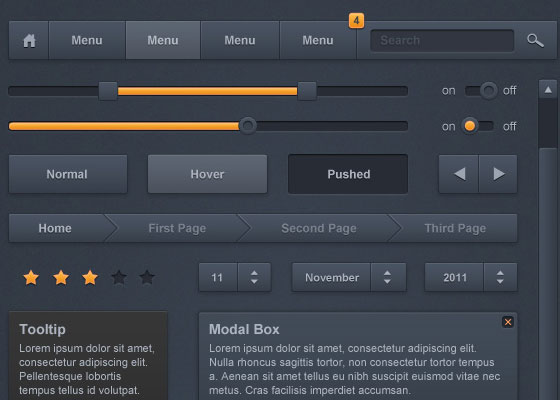Rate one star using the first star
The image size is (560, 400).
click(x=31, y=278)
